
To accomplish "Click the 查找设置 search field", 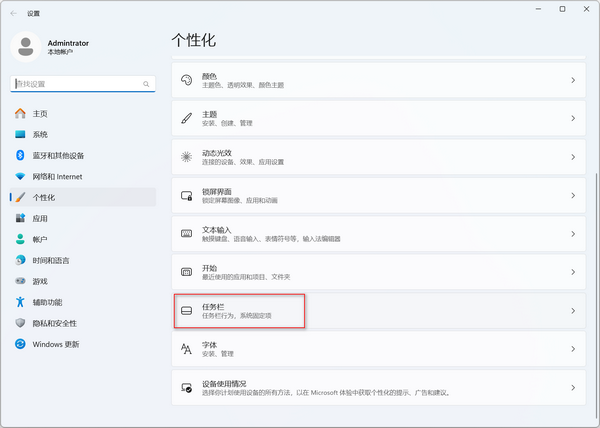I will pyautogui.click(x=83, y=84).
